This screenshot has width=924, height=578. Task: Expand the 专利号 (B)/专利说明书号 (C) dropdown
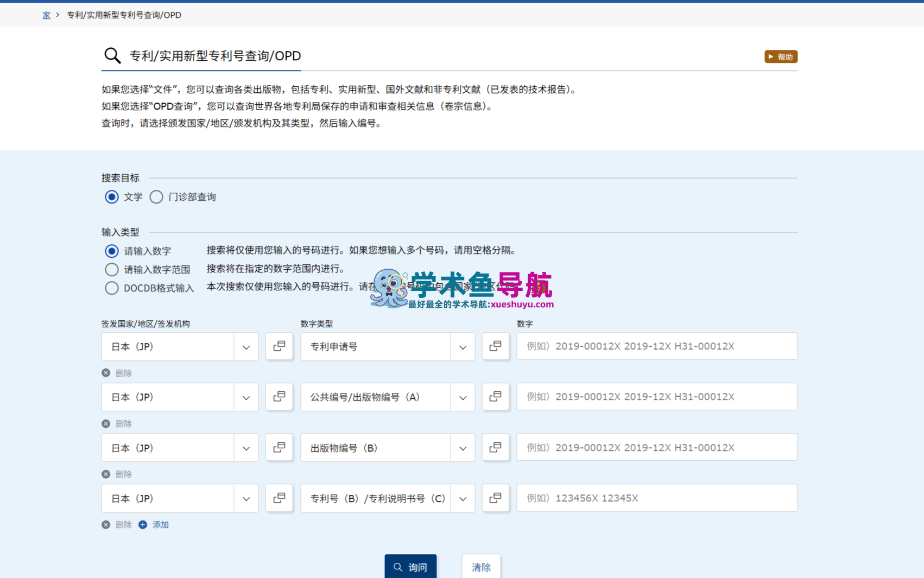point(388,498)
